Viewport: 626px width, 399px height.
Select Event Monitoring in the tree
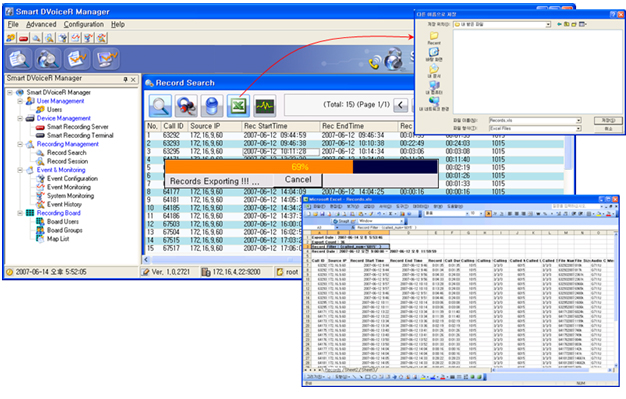[x=69, y=187]
